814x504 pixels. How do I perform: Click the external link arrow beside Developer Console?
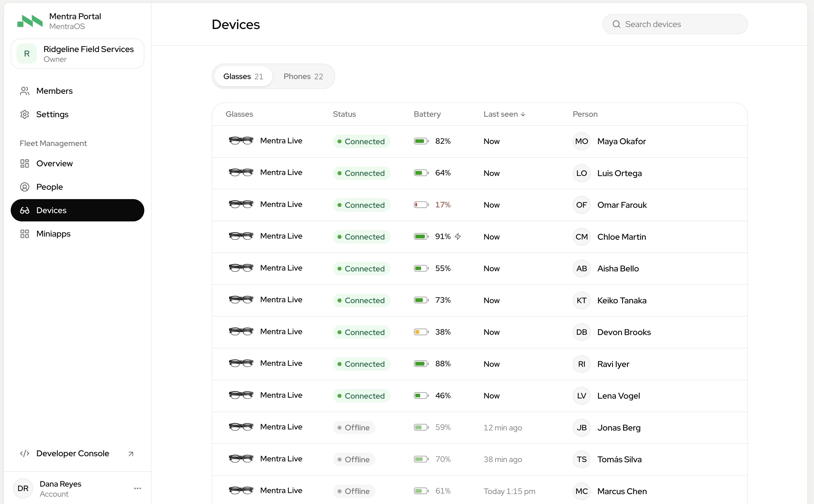click(x=131, y=454)
